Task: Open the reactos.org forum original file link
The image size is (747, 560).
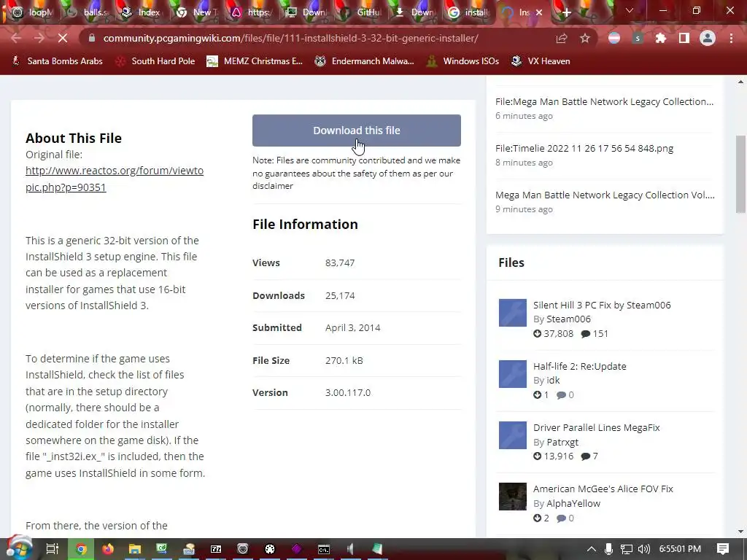Action: pyautogui.click(x=115, y=179)
